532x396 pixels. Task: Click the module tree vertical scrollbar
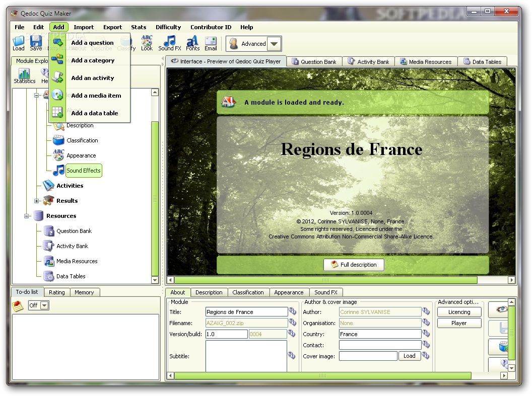coord(155,199)
